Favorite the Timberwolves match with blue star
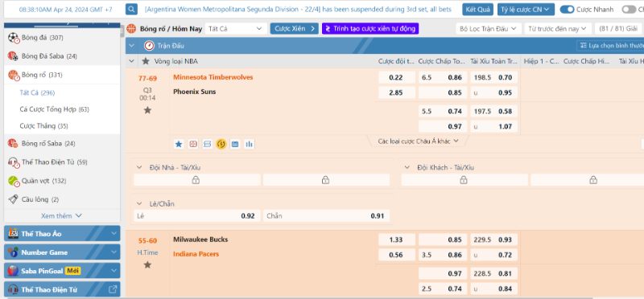This screenshot has width=644, height=299. tap(179, 144)
